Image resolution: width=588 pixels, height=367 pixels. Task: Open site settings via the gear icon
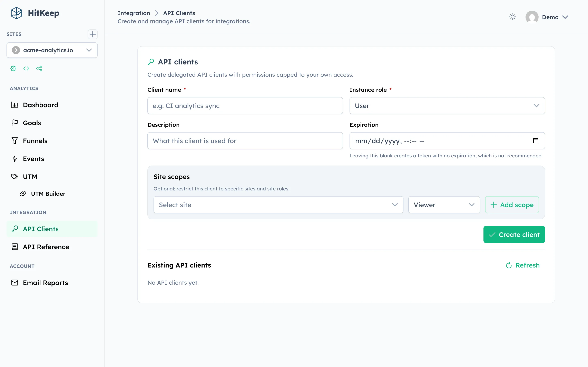pyautogui.click(x=13, y=69)
